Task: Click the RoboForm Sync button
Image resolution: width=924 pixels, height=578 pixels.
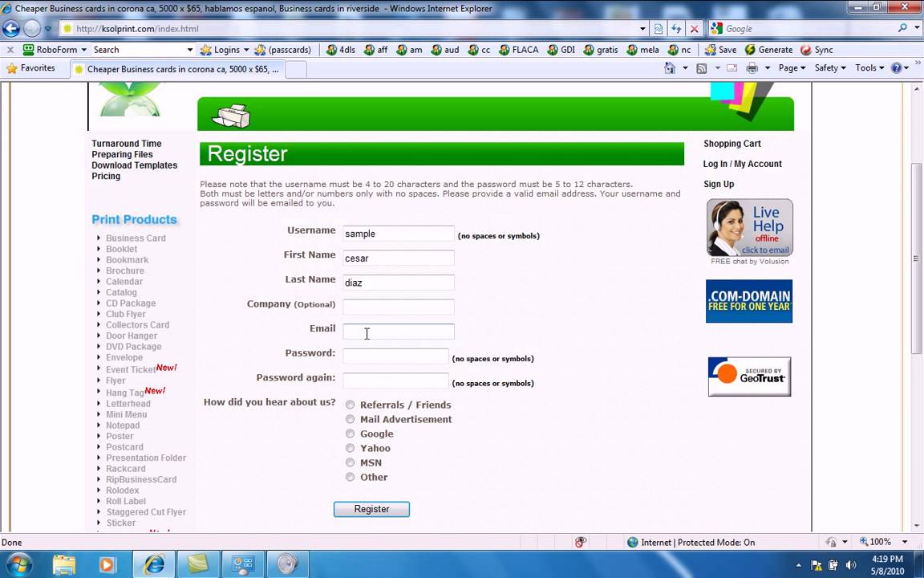Action: click(x=817, y=50)
